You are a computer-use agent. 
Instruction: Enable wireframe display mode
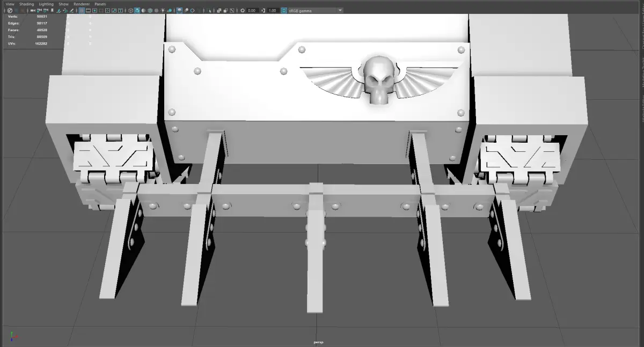pos(130,10)
